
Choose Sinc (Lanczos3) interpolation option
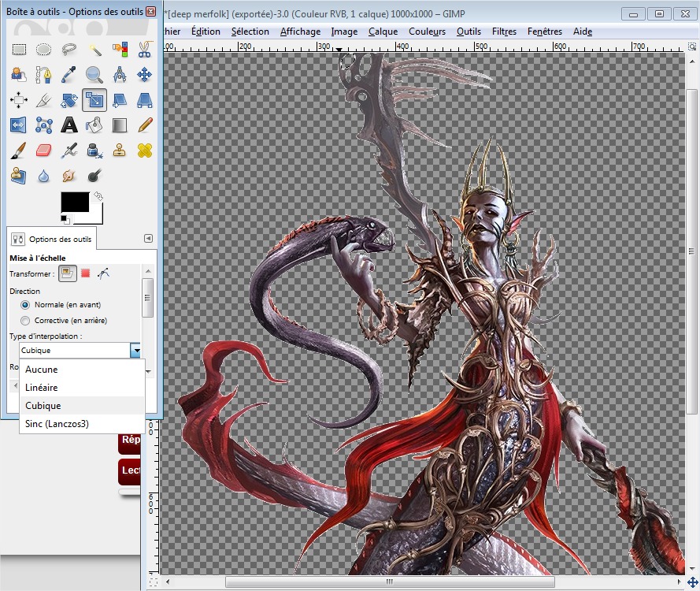pos(57,424)
